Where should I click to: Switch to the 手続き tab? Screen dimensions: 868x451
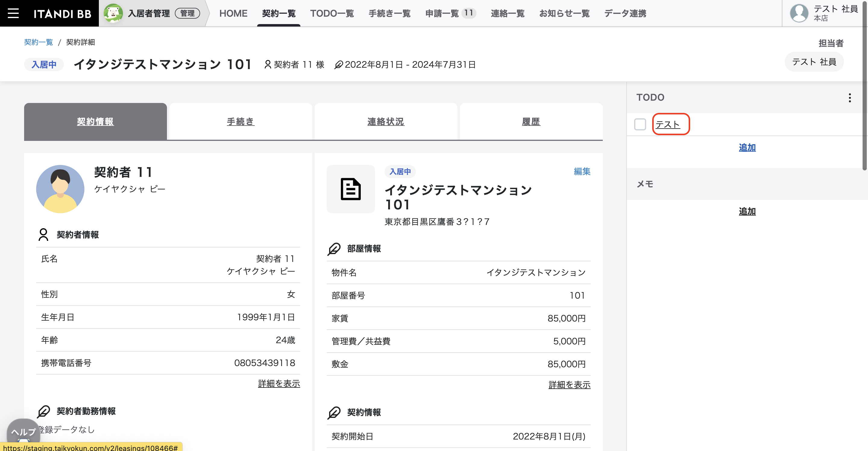tap(241, 122)
